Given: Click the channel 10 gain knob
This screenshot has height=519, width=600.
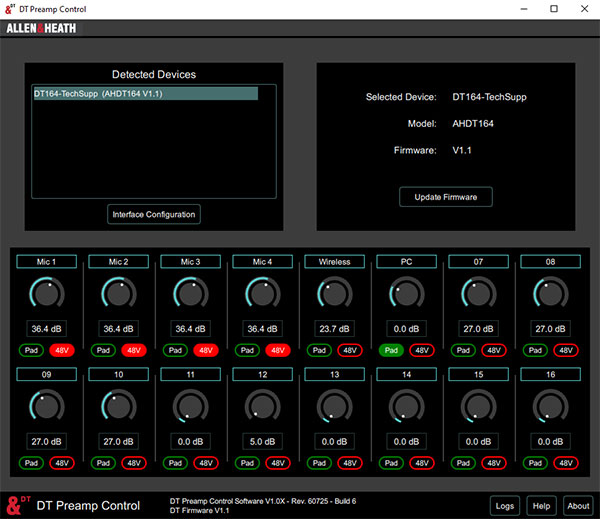Looking at the screenshot, I should point(119,407).
